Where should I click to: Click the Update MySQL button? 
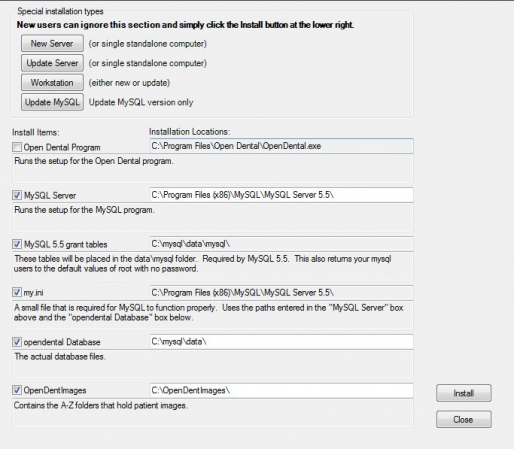52,102
